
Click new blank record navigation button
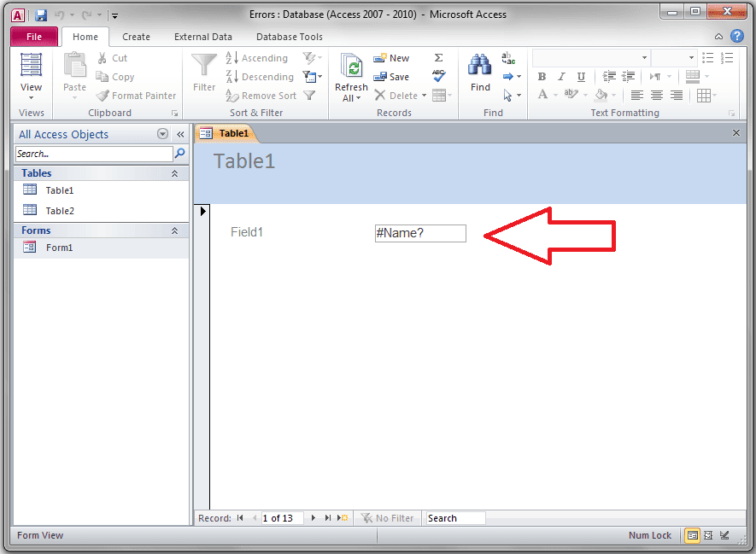(343, 518)
